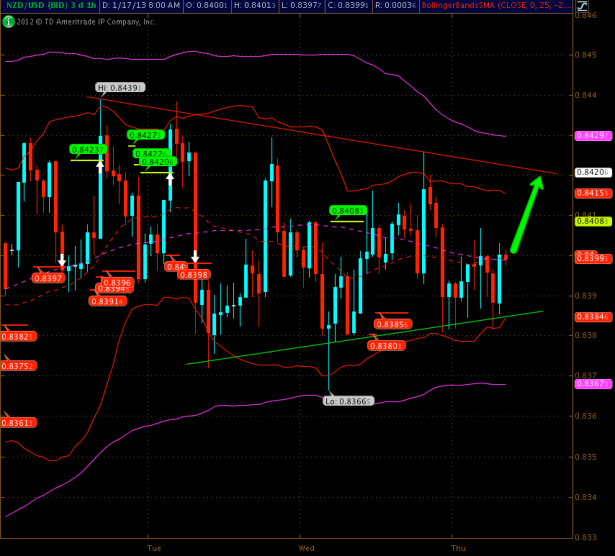
Task: Click the Wed date axis label
Action: tap(306, 548)
